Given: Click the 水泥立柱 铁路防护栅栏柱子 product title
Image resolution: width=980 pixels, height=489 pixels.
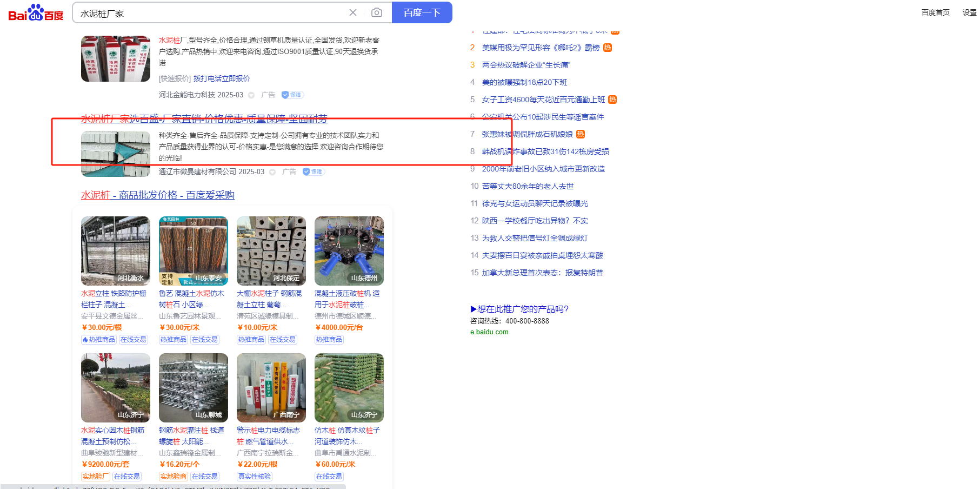Looking at the screenshot, I should point(114,299).
